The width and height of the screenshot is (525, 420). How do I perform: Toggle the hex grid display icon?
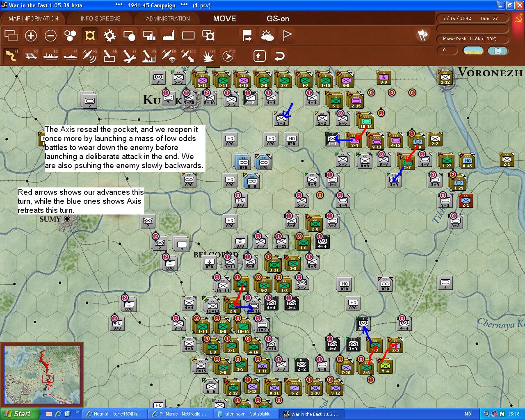[x=70, y=36]
